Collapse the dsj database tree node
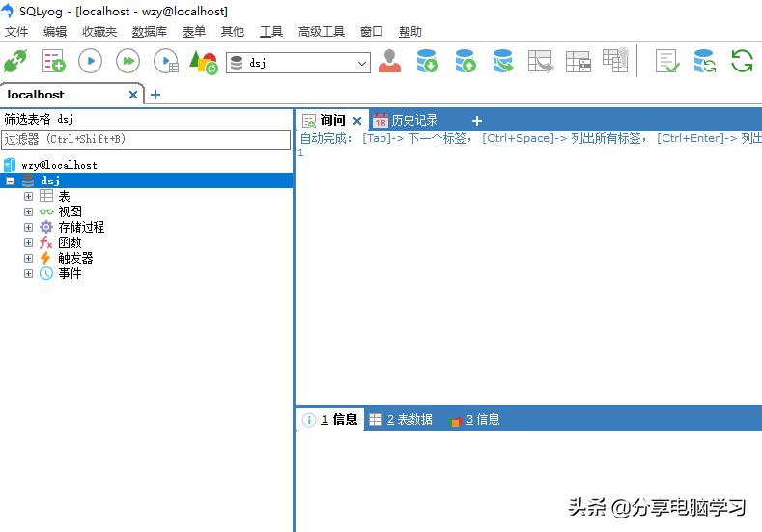Viewport: 762px width, 532px height. (11, 182)
